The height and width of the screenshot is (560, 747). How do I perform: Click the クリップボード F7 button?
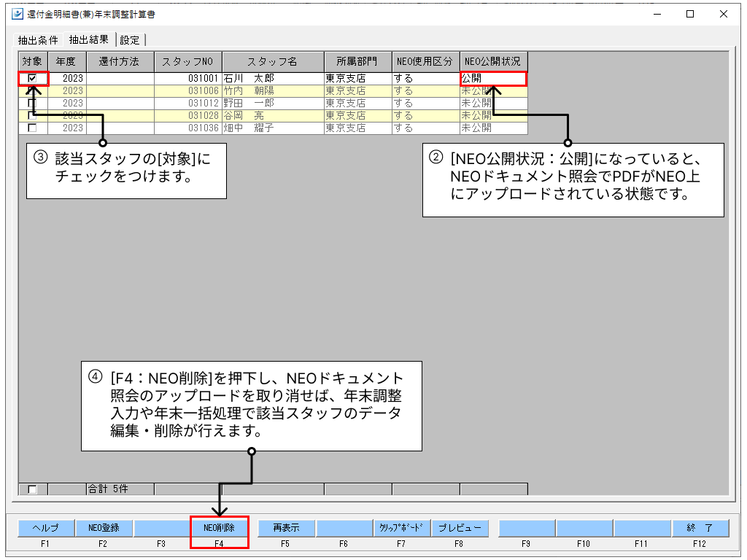pos(402,528)
